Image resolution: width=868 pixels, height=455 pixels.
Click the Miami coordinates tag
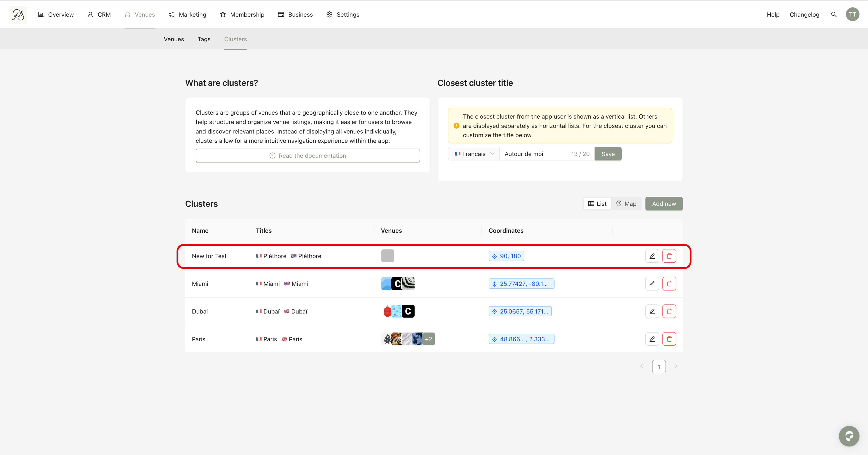coord(521,284)
